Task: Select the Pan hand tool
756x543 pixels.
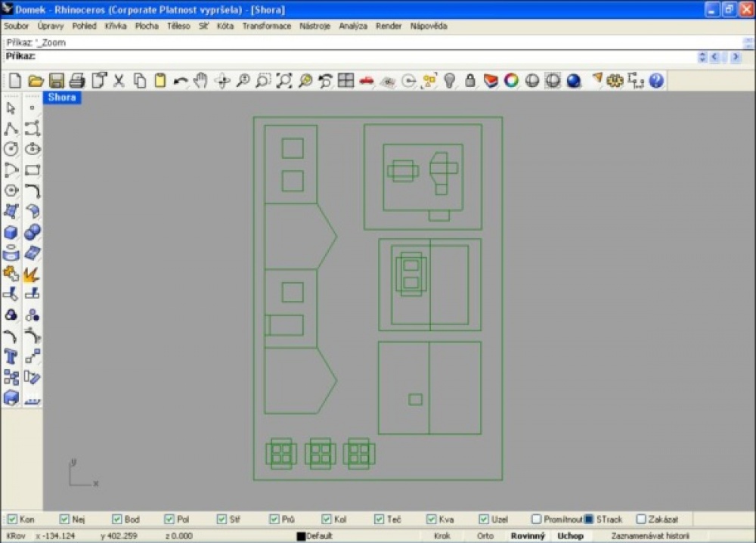Action: (x=200, y=80)
